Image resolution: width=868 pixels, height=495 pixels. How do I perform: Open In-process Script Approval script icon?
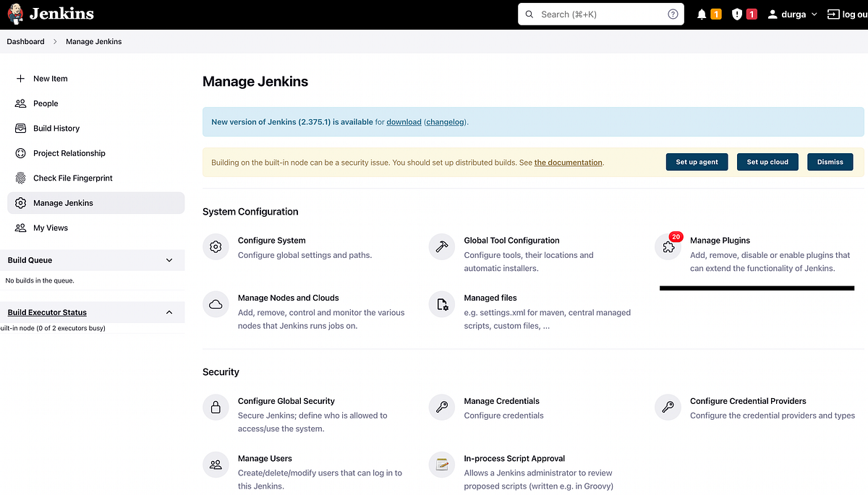coord(441,465)
